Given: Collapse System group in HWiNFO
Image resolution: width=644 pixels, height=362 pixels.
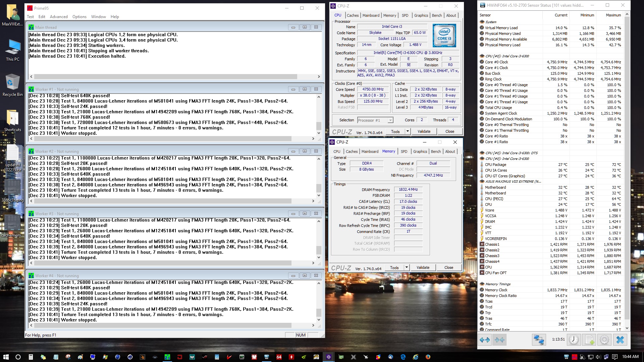Looking at the screenshot, I should [x=482, y=22].
